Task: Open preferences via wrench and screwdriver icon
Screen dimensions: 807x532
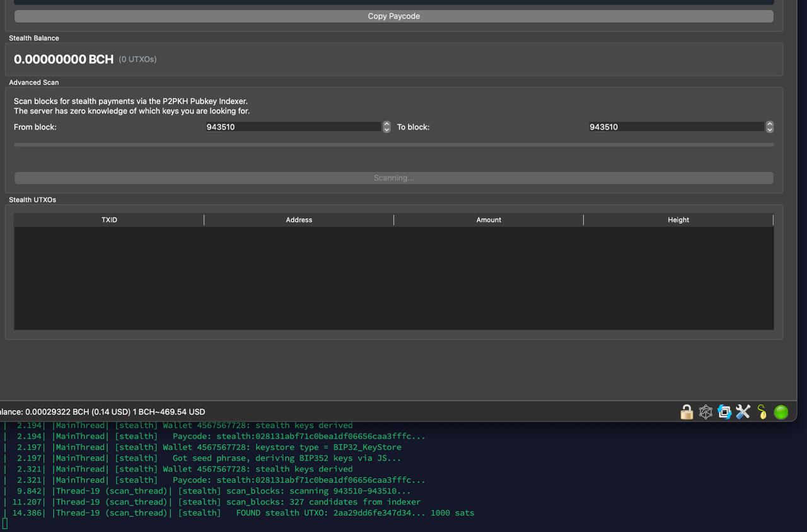Action: 743,412
